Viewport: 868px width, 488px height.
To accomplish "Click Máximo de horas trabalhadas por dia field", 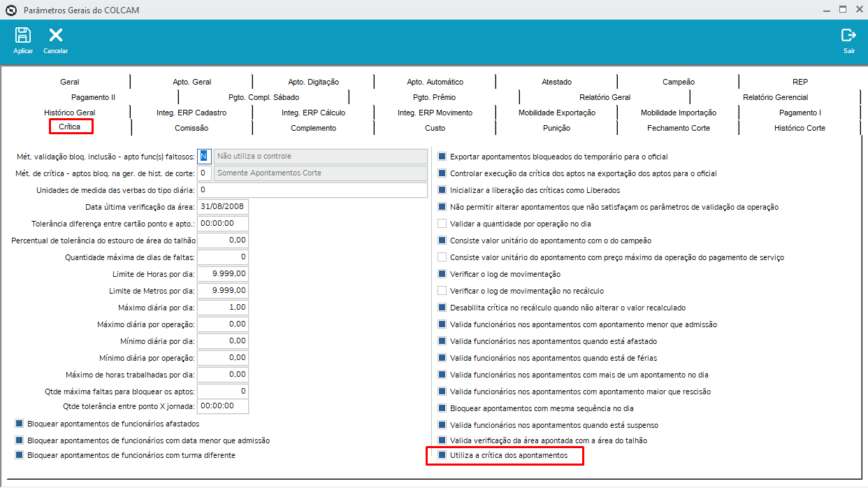I will [x=223, y=375].
